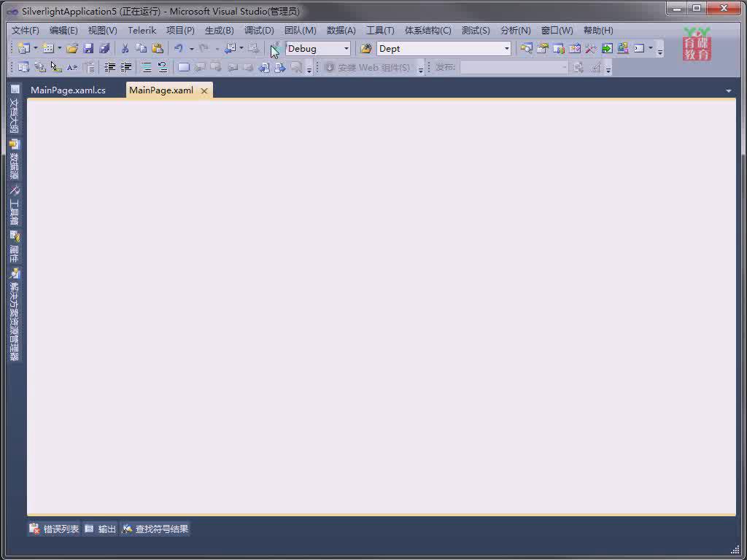Expand the Navigate Backward dropdown arrow
Viewport: 747px width, 560px height.
point(241,48)
